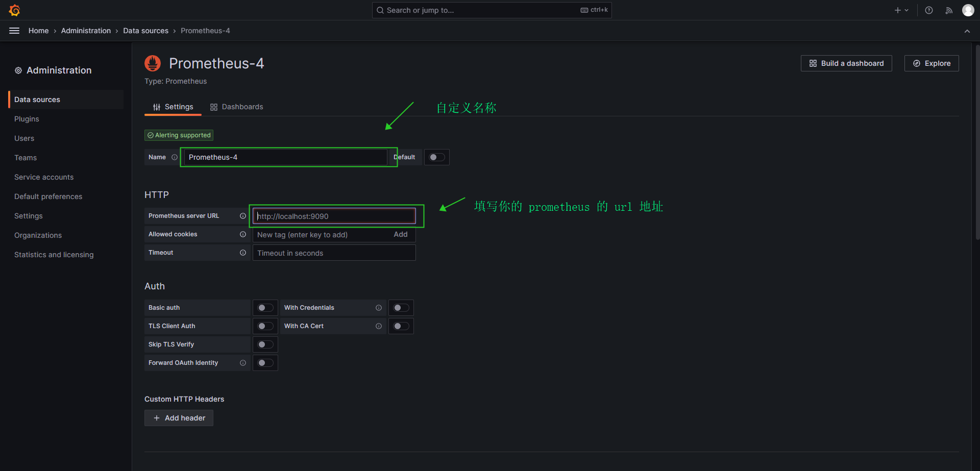Click the Grafana logo icon
This screenshot has width=980, height=471.
click(x=14, y=10)
